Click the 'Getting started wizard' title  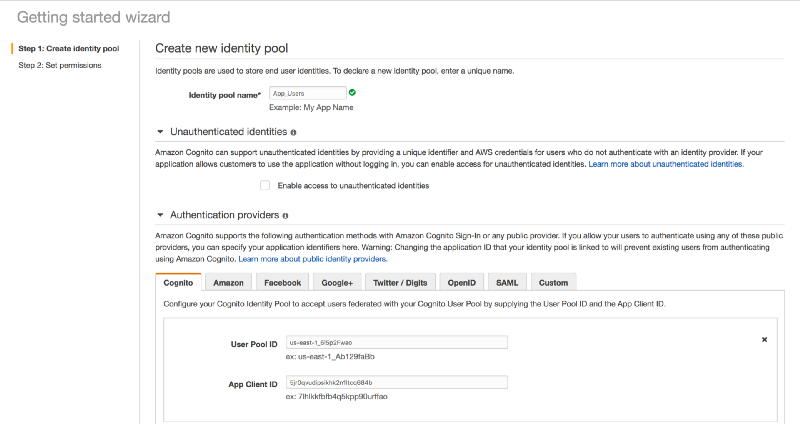pyautogui.click(x=93, y=17)
